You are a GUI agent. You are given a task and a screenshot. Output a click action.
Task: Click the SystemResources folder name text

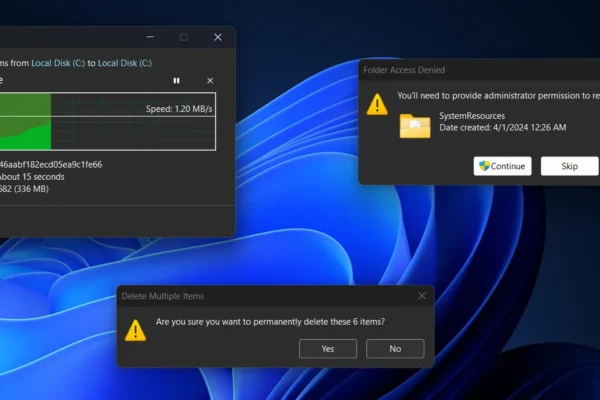(472, 116)
